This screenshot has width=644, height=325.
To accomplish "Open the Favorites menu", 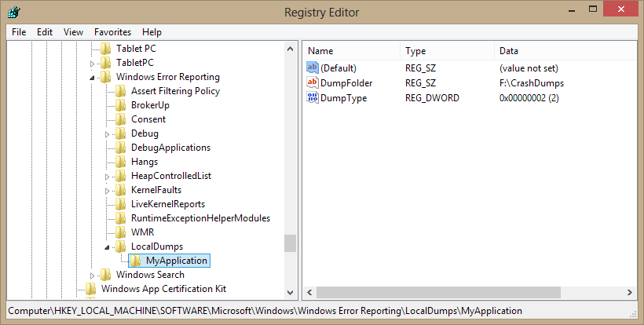I will [x=112, y=32].
